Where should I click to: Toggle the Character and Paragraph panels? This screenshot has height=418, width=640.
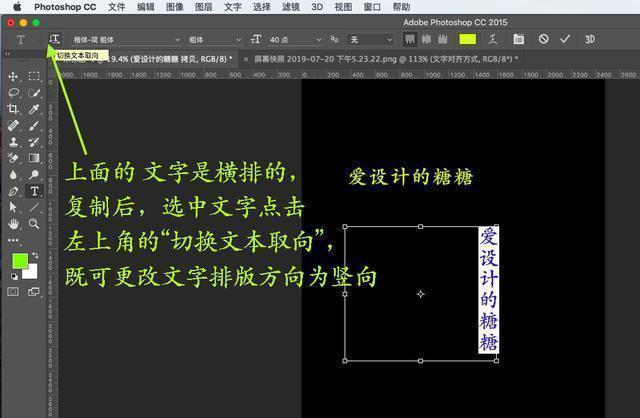click(518, 39)
